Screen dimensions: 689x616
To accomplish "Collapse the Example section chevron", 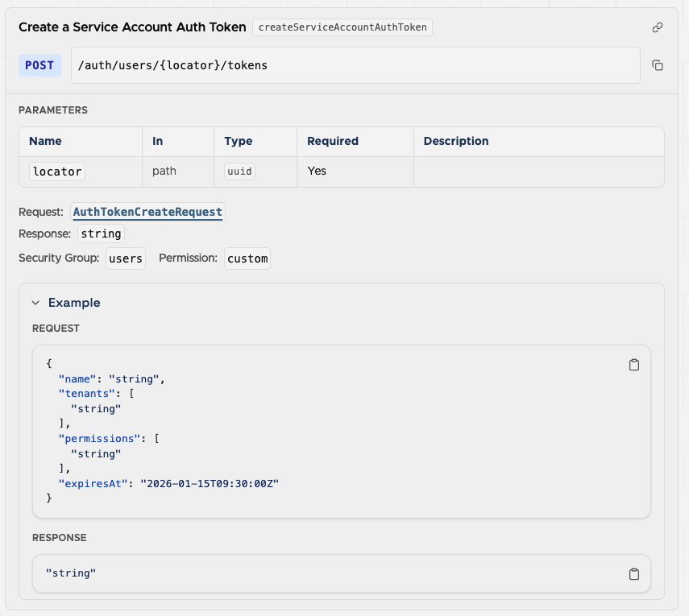I will (36, 303).
